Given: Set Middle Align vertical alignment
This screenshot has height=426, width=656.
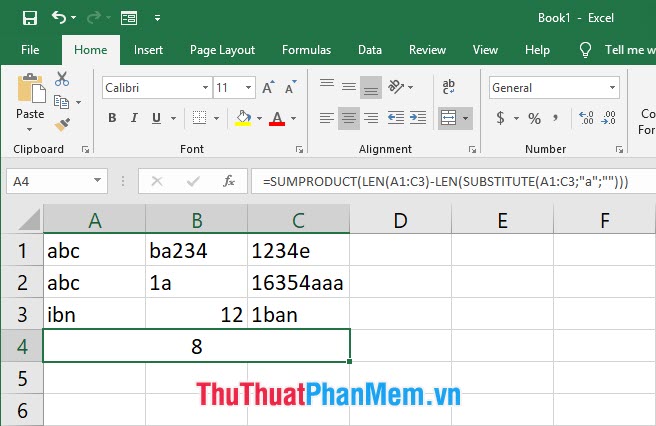Looking at the screenshot, I should click(x=349, y=87).
